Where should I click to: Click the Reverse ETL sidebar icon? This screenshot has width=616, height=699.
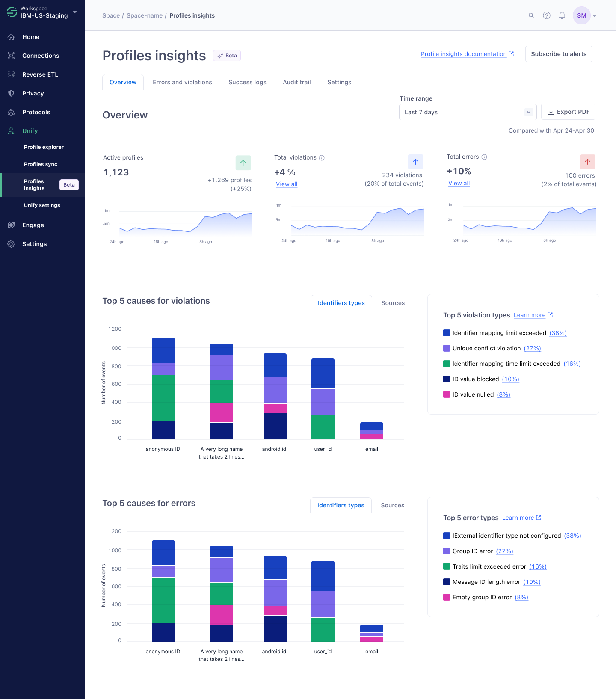[x=11, y=74]
